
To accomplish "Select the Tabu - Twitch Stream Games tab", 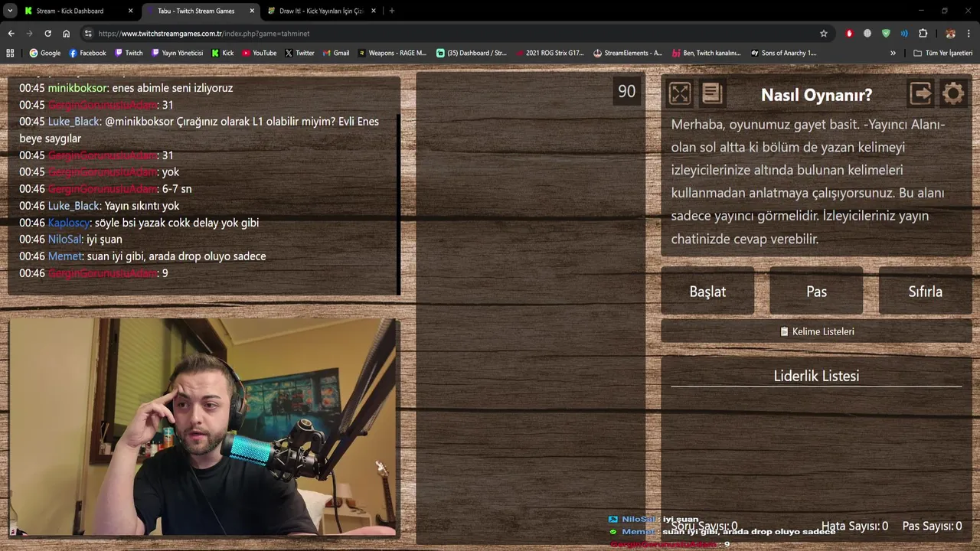I will click(x=201, y=11).
